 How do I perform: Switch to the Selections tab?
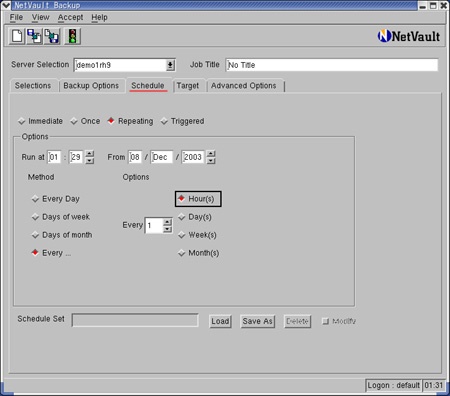(33, 86)
